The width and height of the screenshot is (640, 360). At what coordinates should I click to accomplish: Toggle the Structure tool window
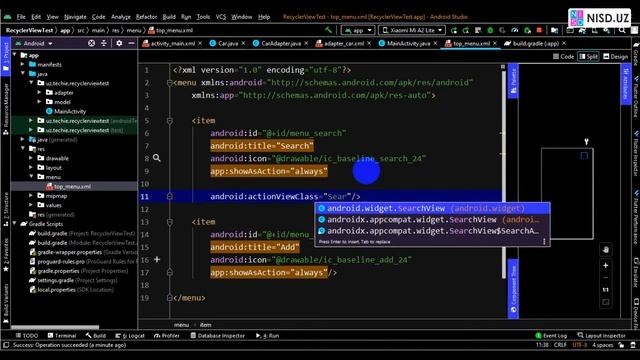pos(6,210)
